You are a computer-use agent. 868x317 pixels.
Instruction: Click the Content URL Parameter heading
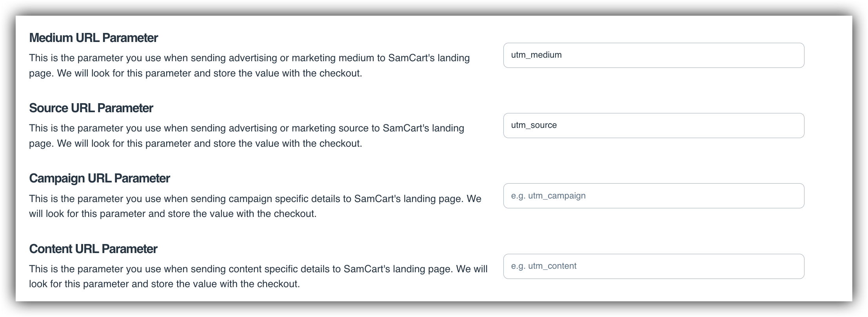tap(93, 249)
